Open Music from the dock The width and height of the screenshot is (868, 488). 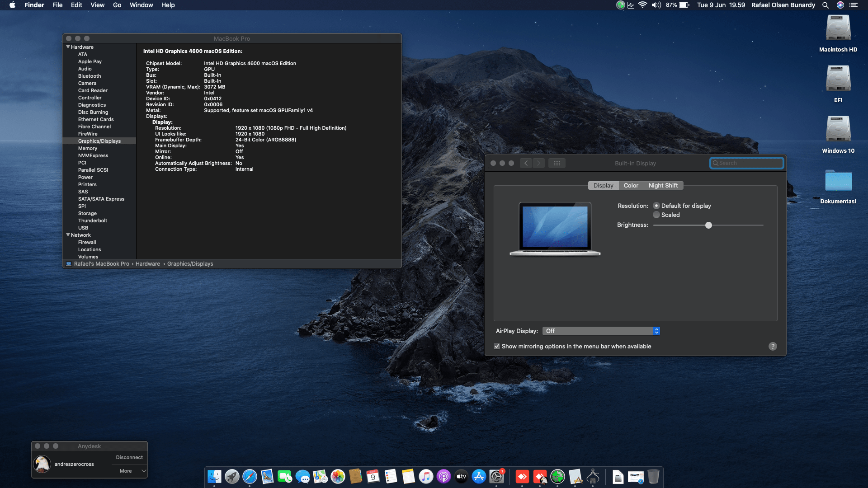click(426, 476)
